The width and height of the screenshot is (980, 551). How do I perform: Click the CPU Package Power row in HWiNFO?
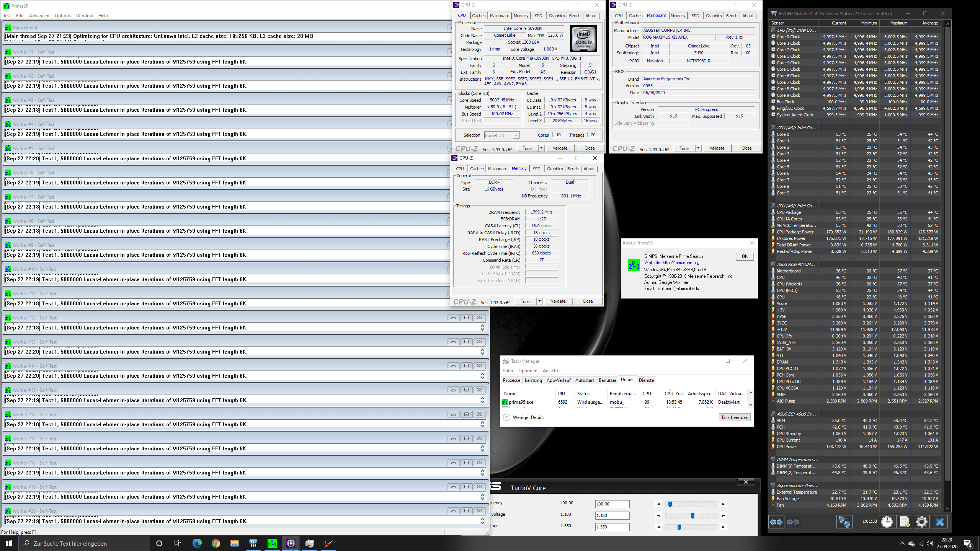pos(855,232)
